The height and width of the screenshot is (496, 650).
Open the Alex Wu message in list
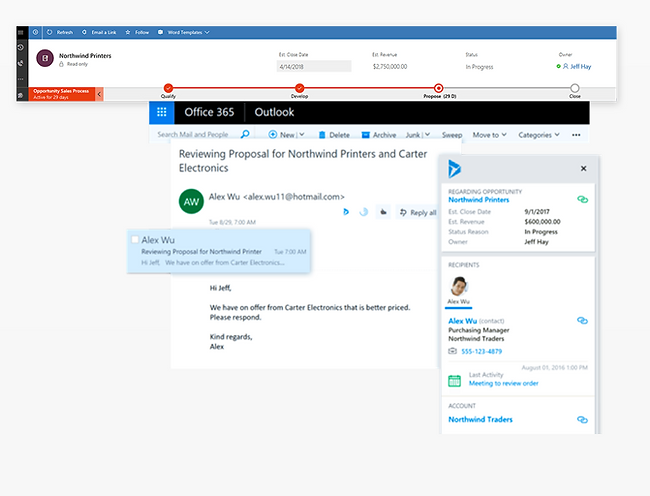click(x=218, y=251)
